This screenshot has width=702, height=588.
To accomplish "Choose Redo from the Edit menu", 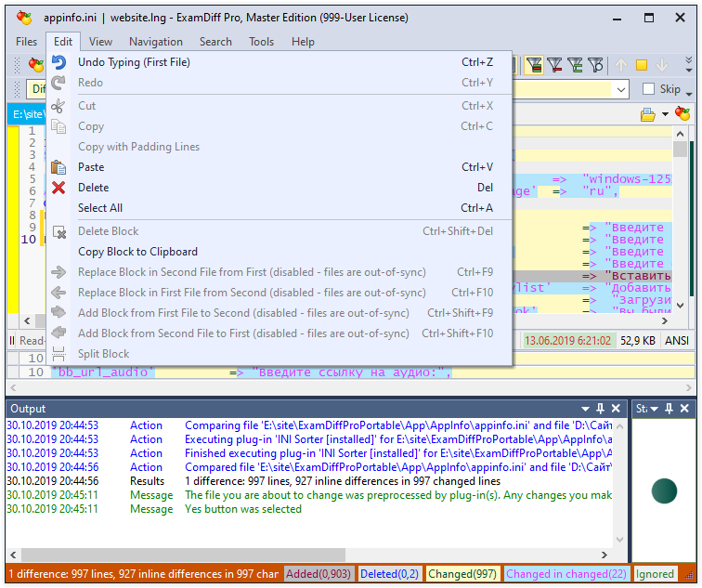I will 279,83.
